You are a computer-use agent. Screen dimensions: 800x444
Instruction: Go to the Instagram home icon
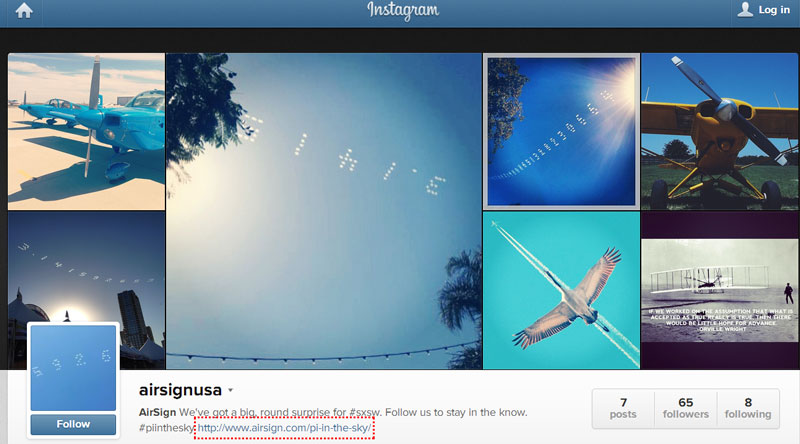point(24,11)
